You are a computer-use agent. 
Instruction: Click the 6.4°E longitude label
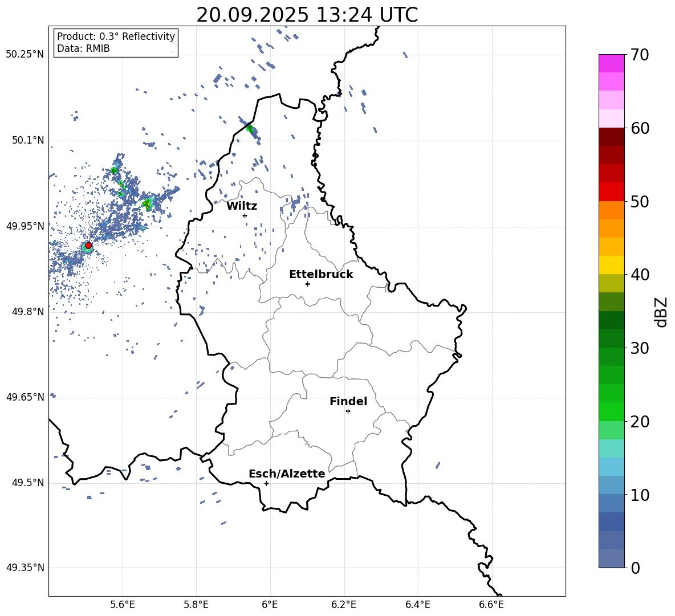pos(417,605)
